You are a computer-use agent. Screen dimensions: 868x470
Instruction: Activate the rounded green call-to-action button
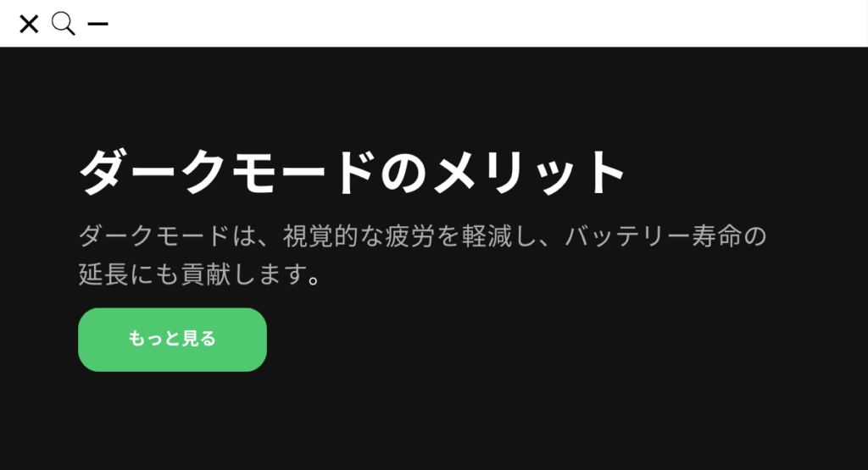172,340
